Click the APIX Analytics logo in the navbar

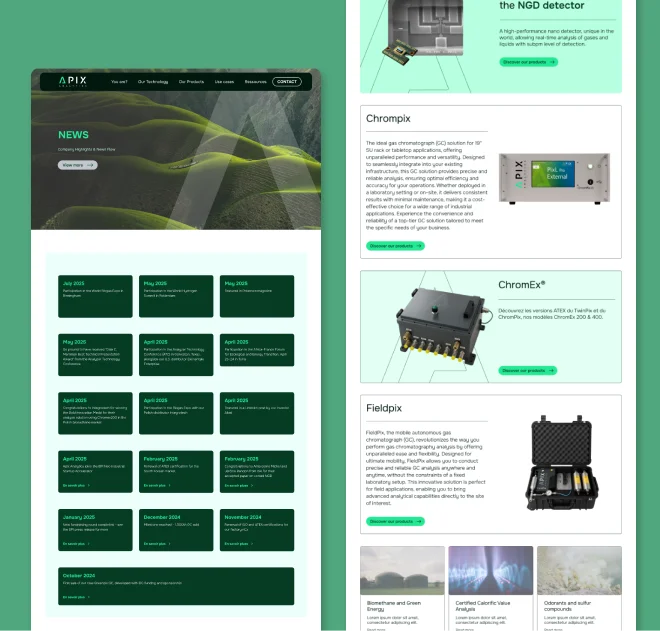[73, 81]
